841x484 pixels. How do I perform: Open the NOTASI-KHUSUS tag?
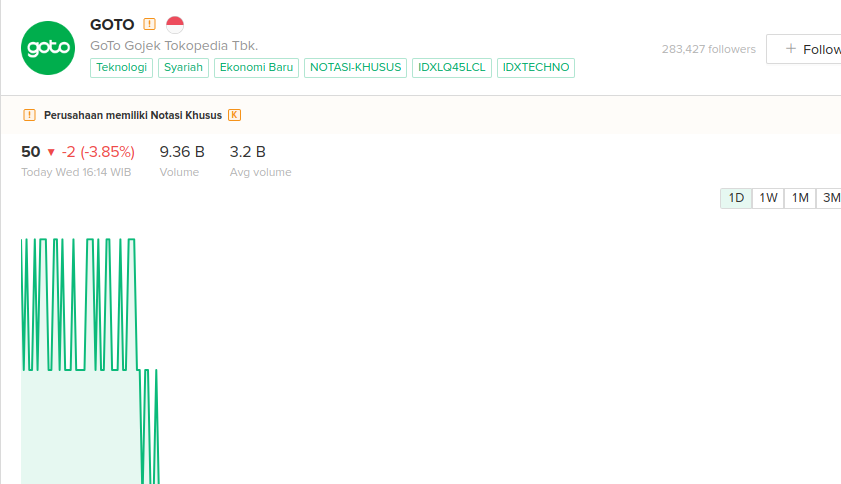point(356,68)
